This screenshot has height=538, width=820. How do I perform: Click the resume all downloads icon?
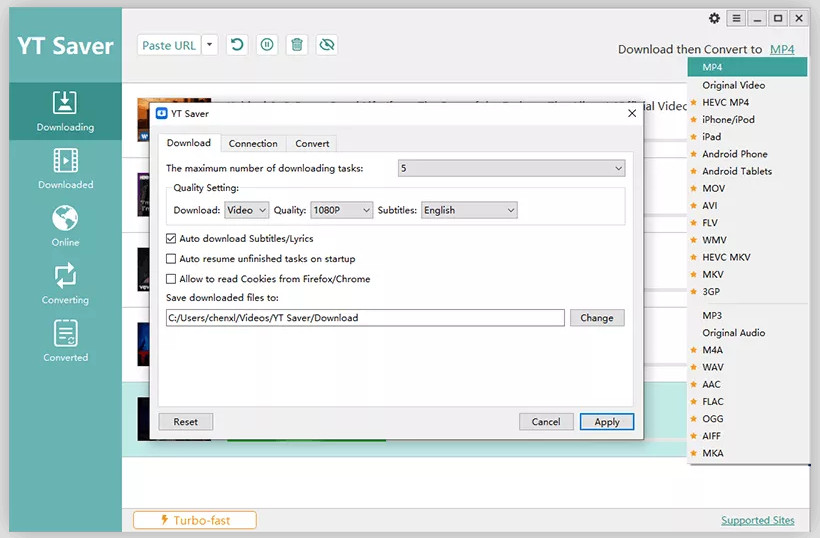(x=237, y=45)
